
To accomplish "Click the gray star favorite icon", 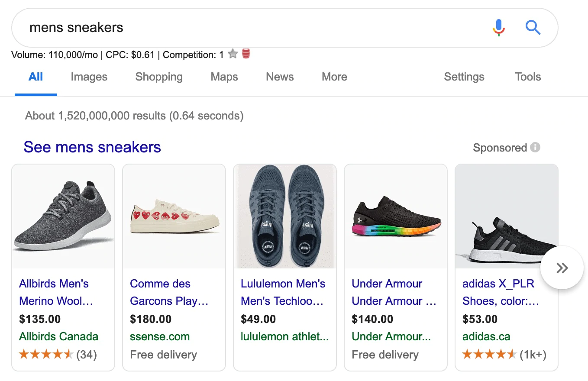I will [x=233, y=54].
